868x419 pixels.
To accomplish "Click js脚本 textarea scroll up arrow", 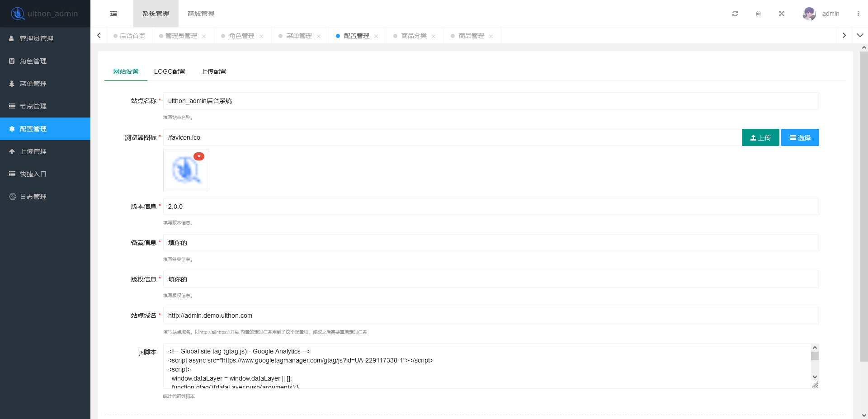I will 815,348.
